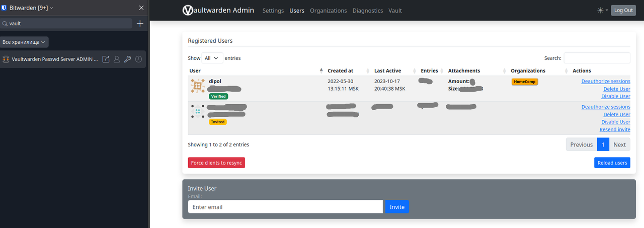Toggle the theme via sun icon dropdown
This screenshot has height=228, width=644.
602,10
